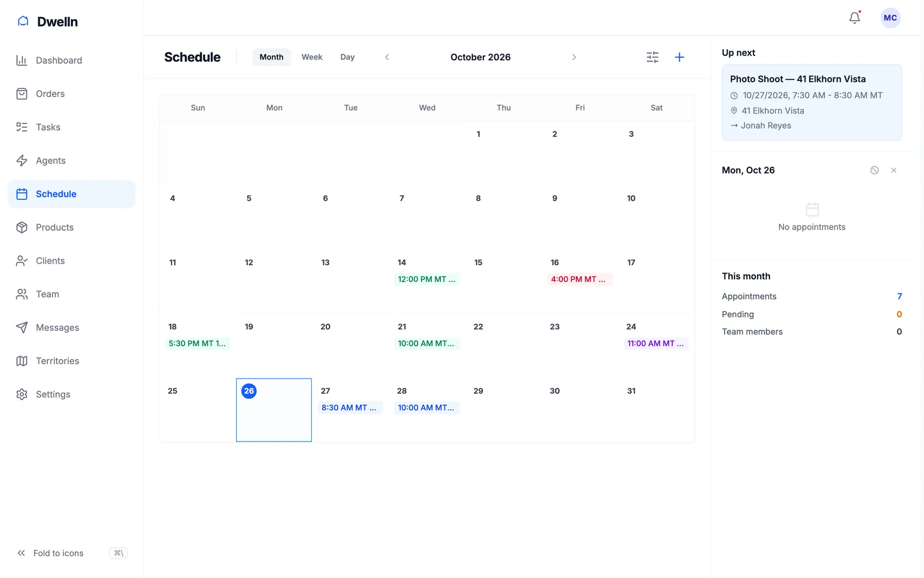This screenshot has width=924, height=578.
Task: Open the 4:00 PM event on October 16
Action: [x=580, y=279]
